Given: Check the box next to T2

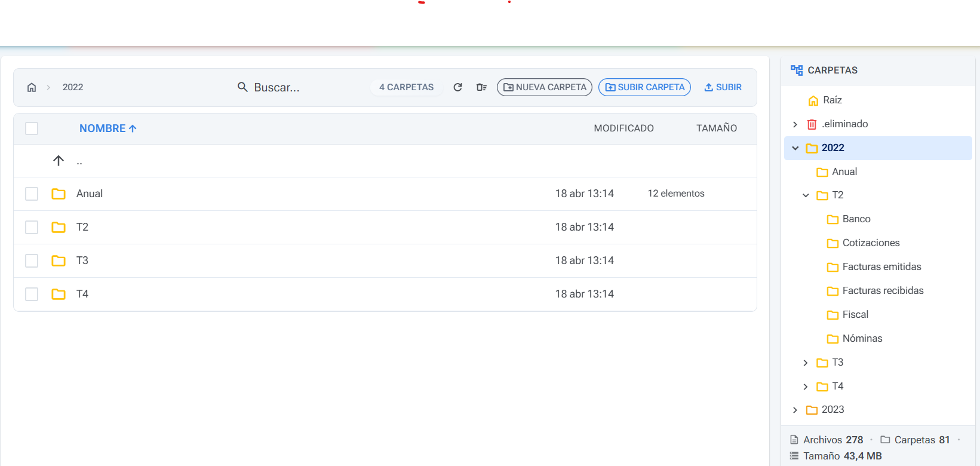Looking at the screenshot, I should tap(32, 227).
